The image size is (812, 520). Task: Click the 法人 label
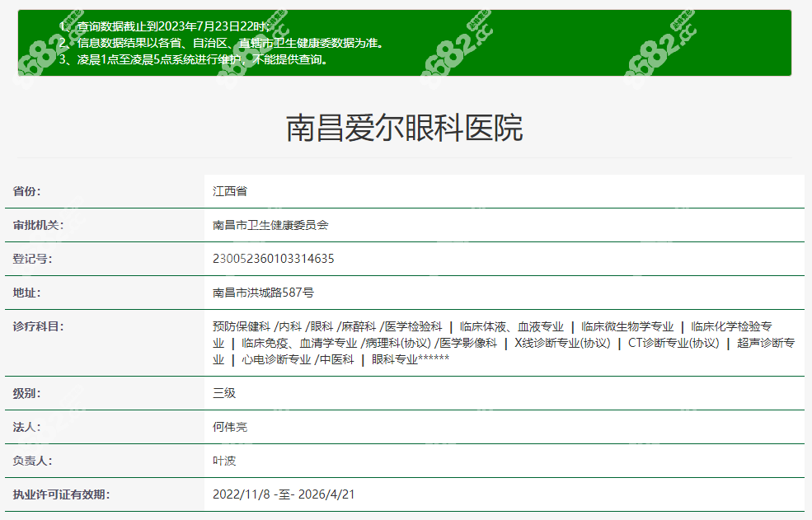click(x=27, y=427)
